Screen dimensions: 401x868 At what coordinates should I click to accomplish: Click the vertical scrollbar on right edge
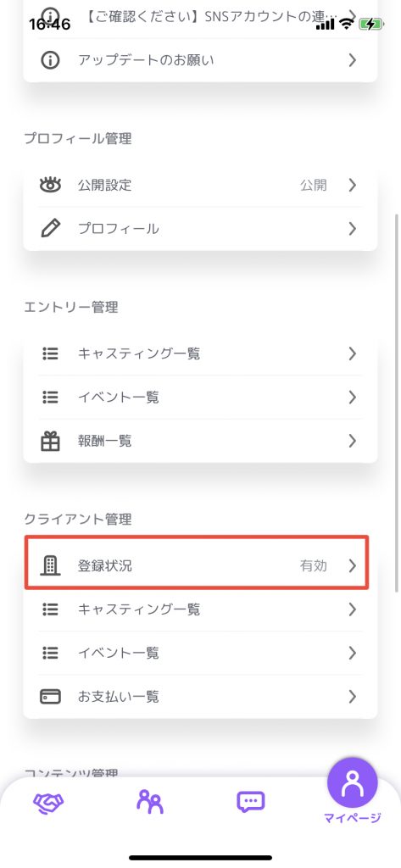coord(397,401)
